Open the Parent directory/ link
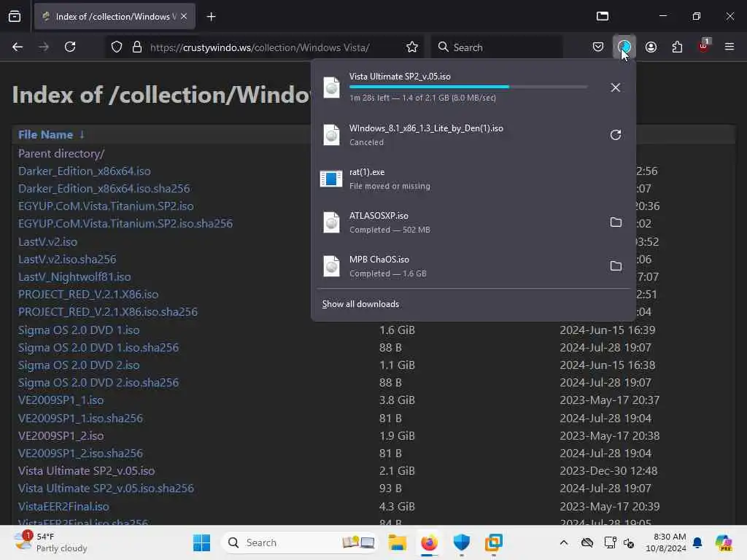Viewport: 747px width, 560px height. tap(61, 153)
